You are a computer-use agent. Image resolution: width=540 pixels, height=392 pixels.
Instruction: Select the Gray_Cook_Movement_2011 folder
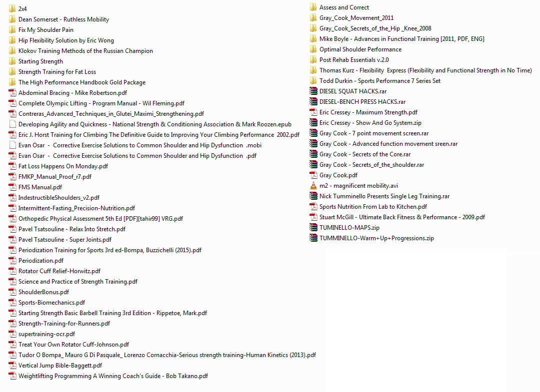tap(356, 17)
